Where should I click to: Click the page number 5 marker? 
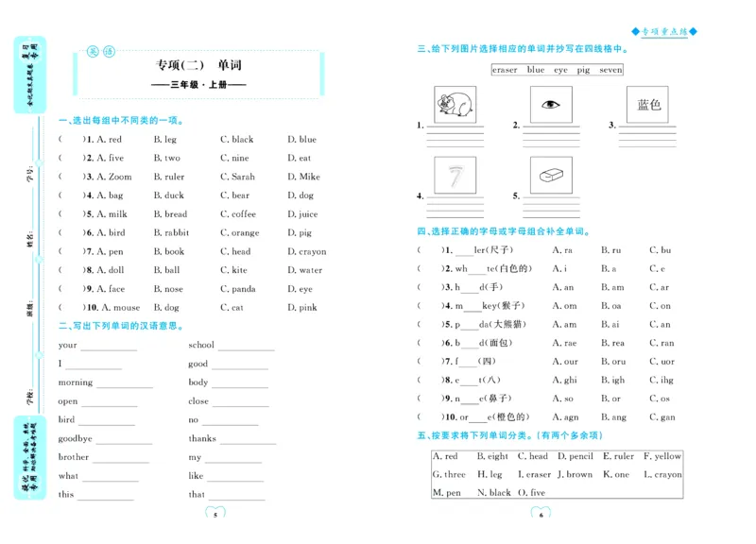[216, 514]
